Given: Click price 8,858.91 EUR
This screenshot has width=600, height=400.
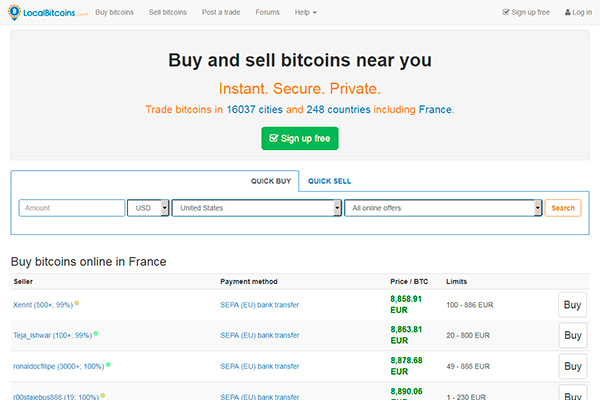Looking at the screenshot, I should pyautogui.click(x=406, y=304).
